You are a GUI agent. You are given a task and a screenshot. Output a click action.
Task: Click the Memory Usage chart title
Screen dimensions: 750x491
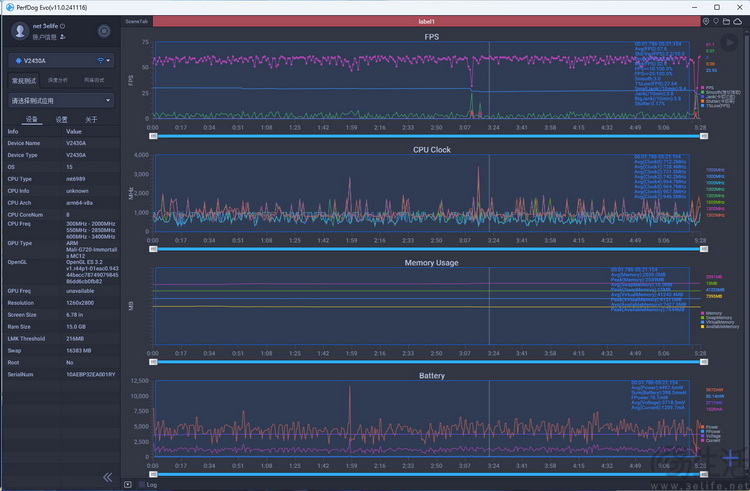(431, 262)
